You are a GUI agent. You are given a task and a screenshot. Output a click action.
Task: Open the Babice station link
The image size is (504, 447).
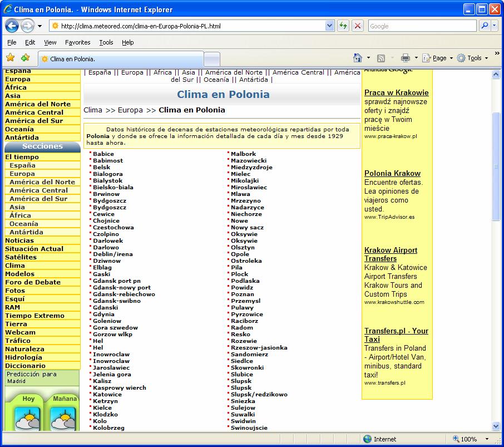[x=103, y=154]
